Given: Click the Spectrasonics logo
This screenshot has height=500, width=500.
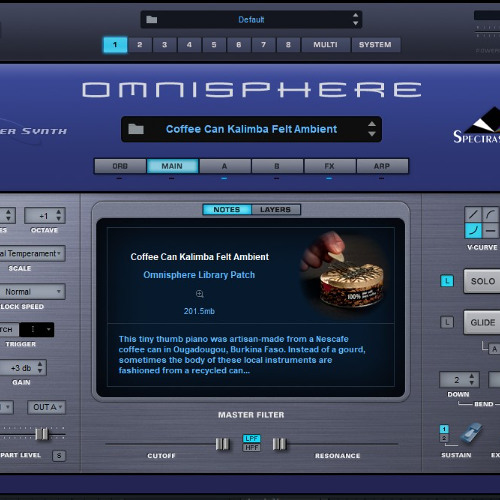Looking at the screenshot, I should [477, 126].
